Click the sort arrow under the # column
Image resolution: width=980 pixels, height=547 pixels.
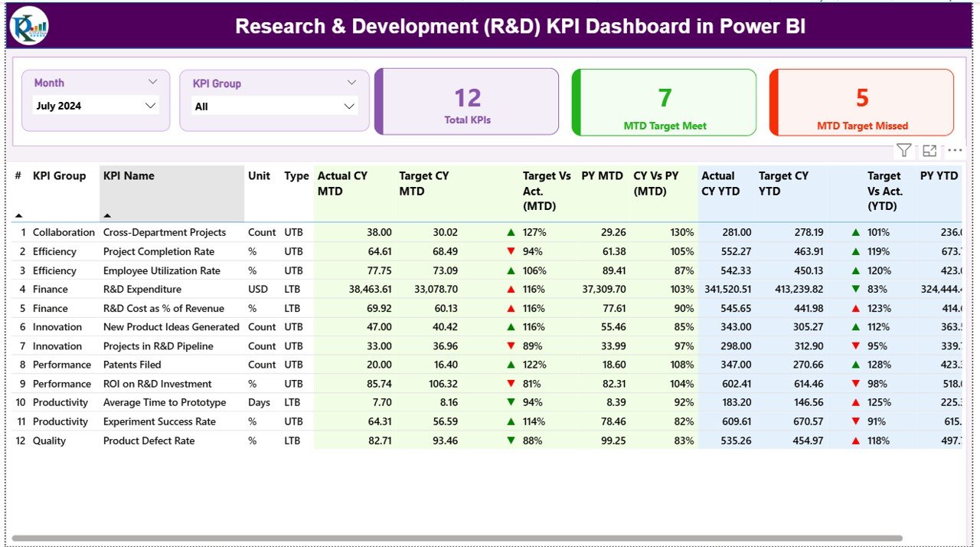pyautogui.click(x=17, y=216)
